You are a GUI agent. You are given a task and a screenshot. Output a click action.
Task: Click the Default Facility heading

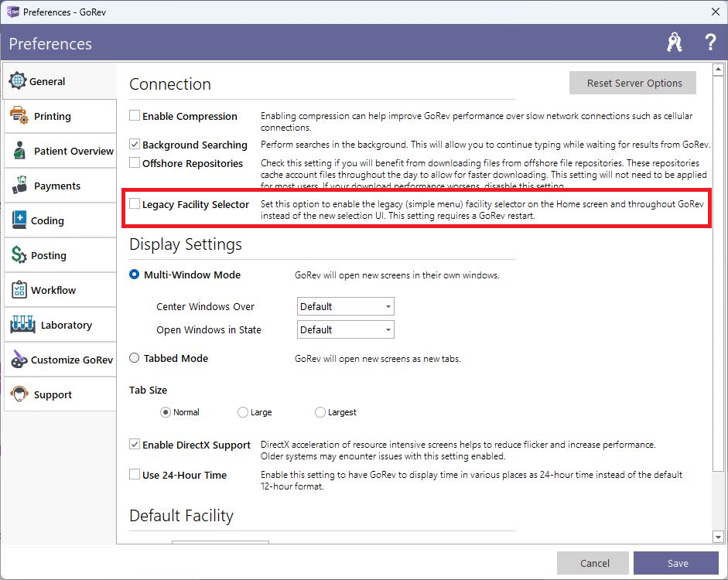181,516
